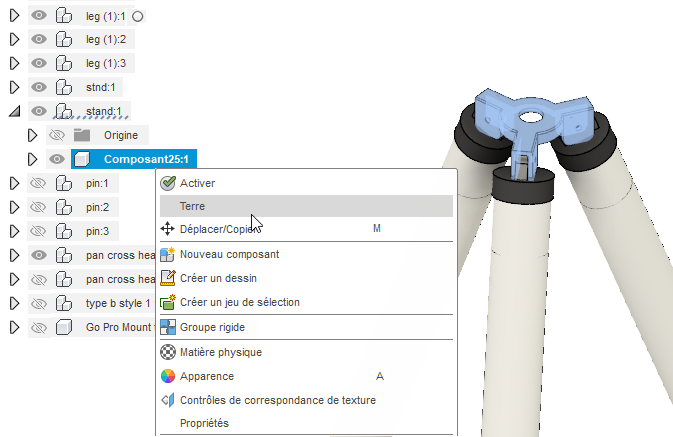Select the stnd:1 tree item
This screenshot has width=673, height=437.
click(100, 88)
